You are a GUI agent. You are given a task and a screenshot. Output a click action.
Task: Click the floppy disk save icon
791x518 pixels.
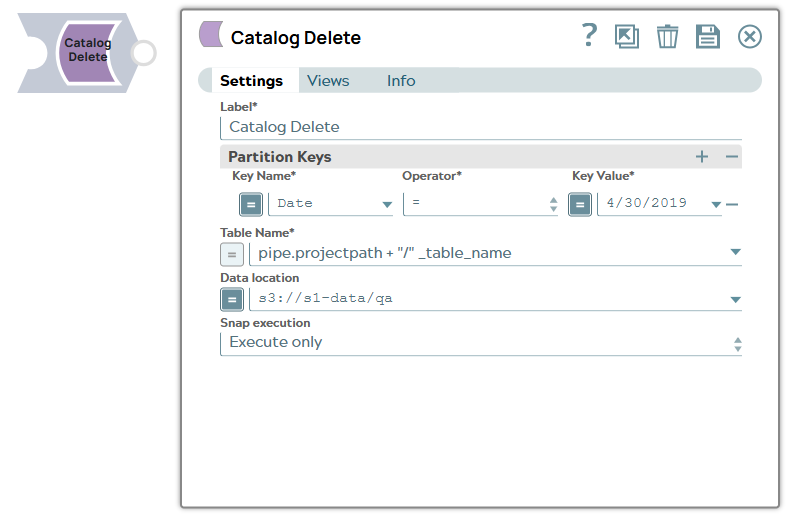(x=708, y=37)
